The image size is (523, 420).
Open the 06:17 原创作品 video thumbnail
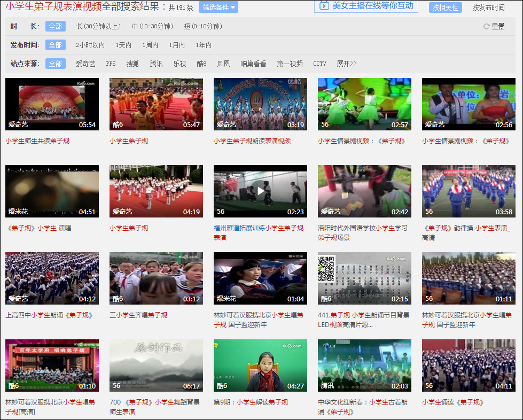click(x=156, y=365)
